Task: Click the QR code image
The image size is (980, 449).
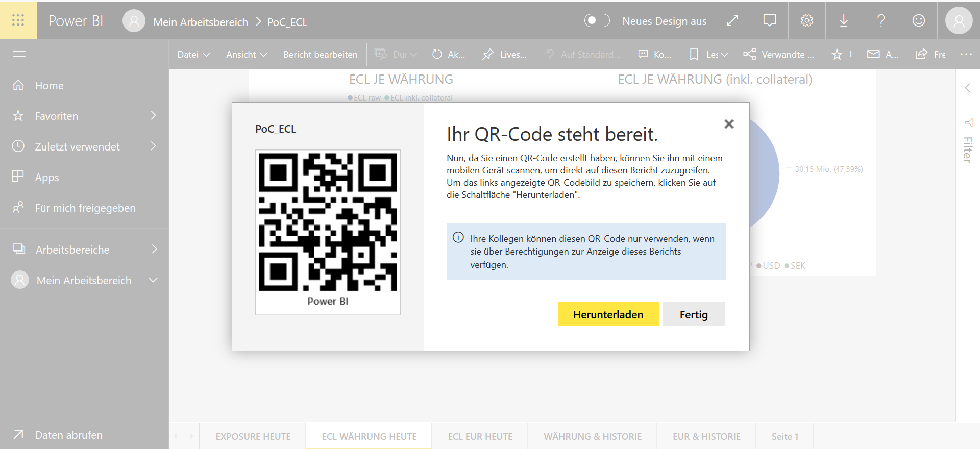Action: pyautogui.click(x=328, y=222)
